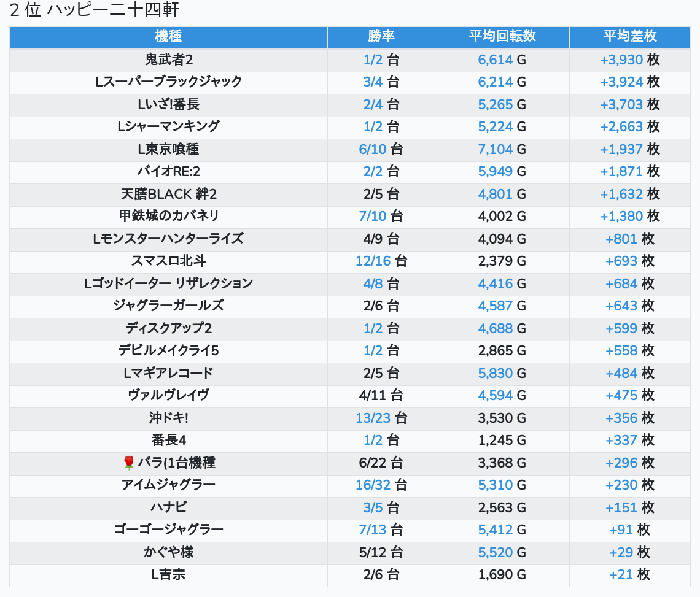Click the 6/10 台 win rate value
This screenshot has width=700, height=597.
[381, 149]
